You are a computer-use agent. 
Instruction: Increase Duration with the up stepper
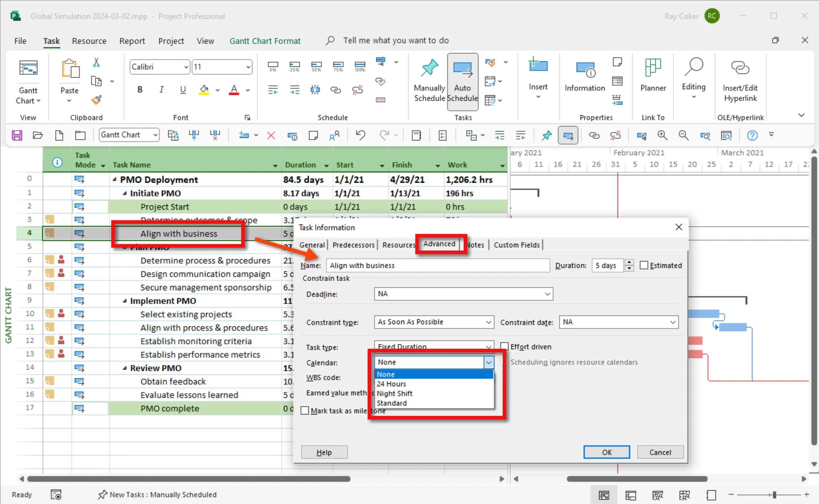click(x=629, y=262)
